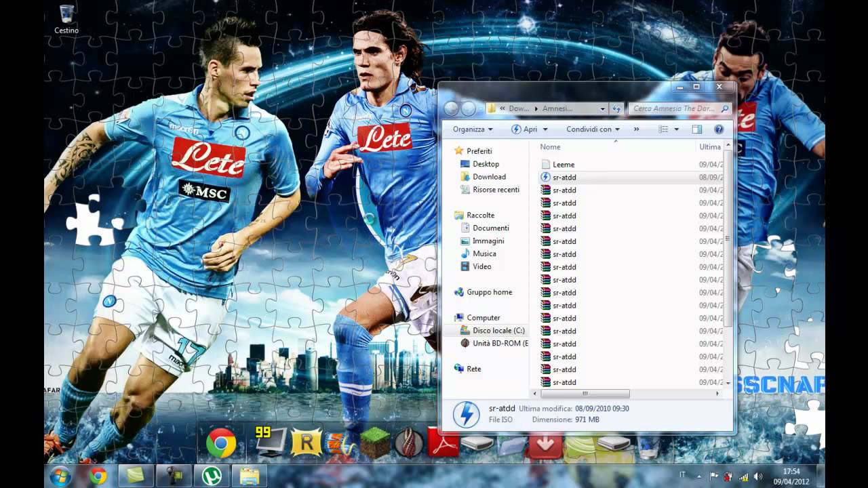The image size is (868, 488).
Task: Expand the view options dropdown arrow
Action: (676, 129)
